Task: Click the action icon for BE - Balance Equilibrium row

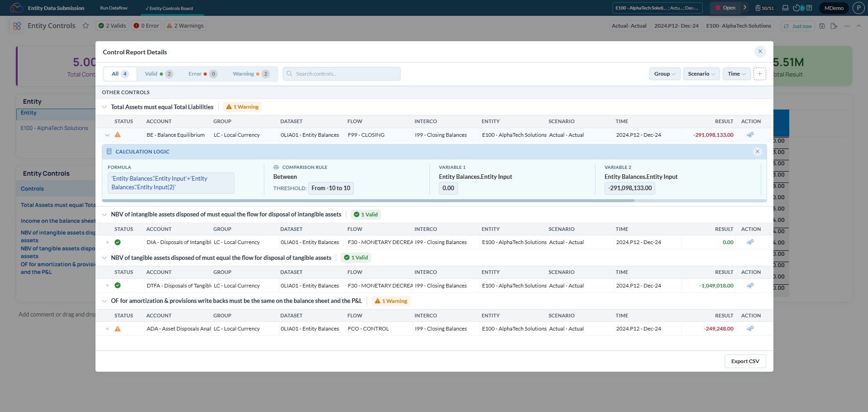Action: coord(750,135)
